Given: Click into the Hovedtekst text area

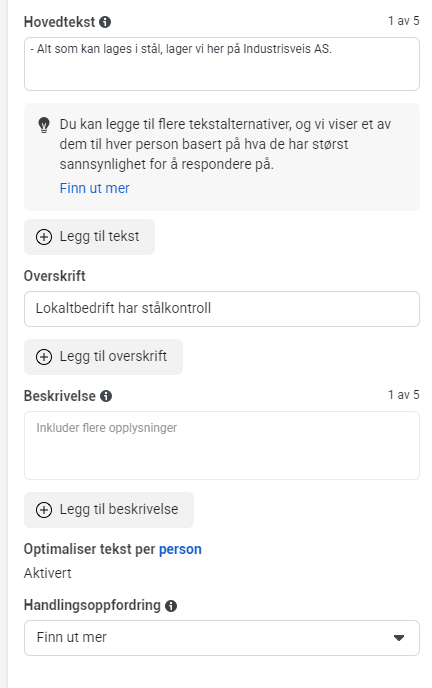Looking at the screenshot, I should (x=222, y=64).
